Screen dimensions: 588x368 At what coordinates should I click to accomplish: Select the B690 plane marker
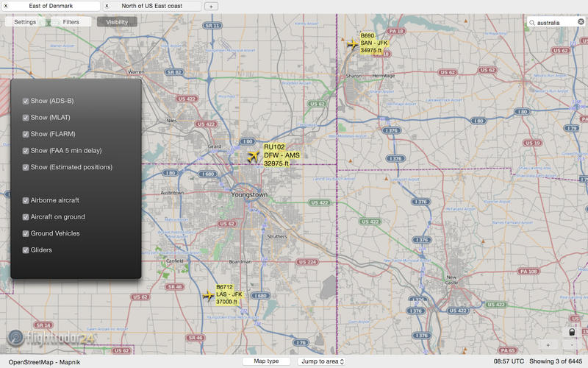pyautogui.click(x=352, y=44)
